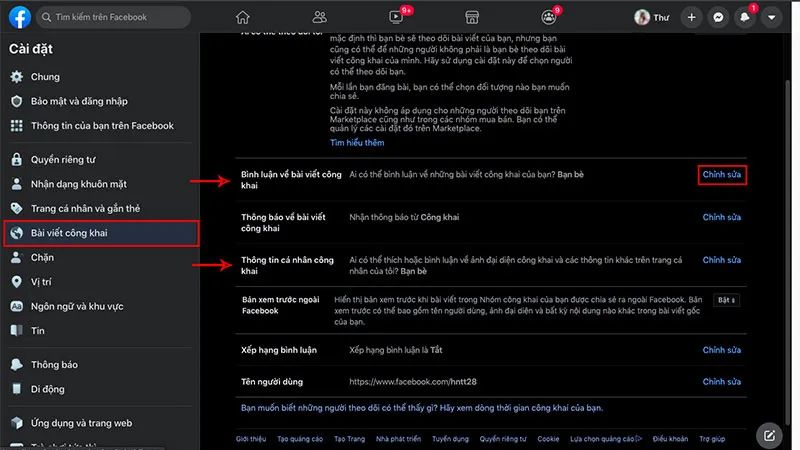The width and height of the screenshot is (800, 450).
Task: Open the Thư profile shortcut
Action: pyautogui.click(x=652, y=17)
